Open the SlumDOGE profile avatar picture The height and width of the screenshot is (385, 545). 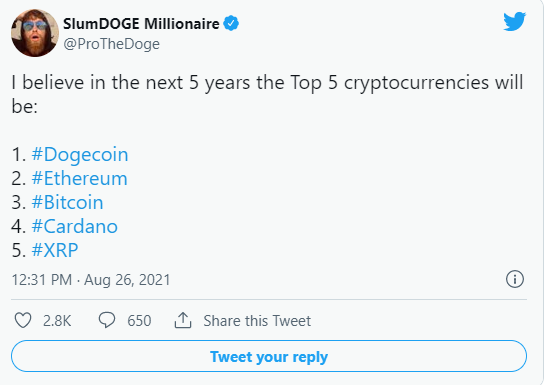point(35,33)
